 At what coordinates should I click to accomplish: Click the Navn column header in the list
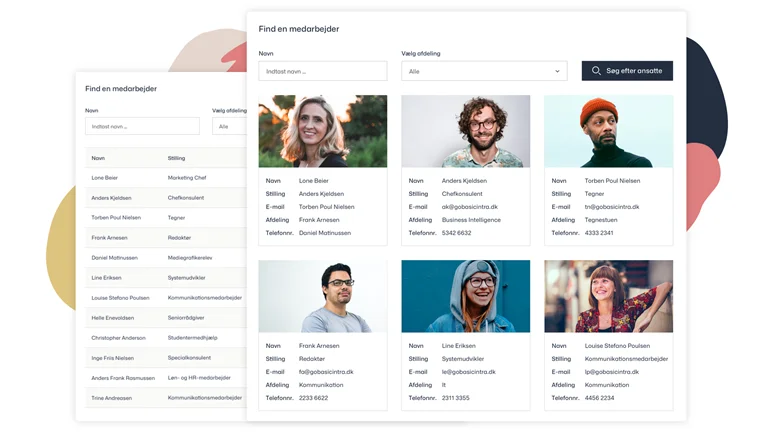click(98, 158)
